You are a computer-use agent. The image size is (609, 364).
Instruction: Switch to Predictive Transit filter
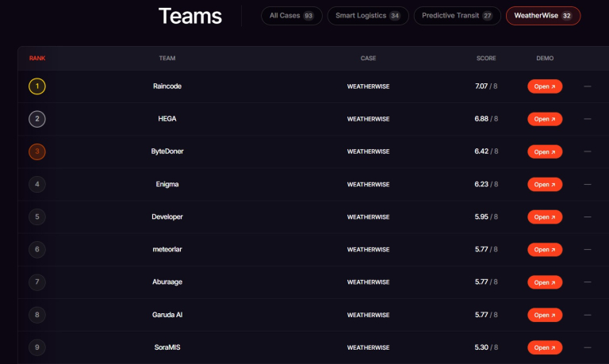[x=457, y=16]
